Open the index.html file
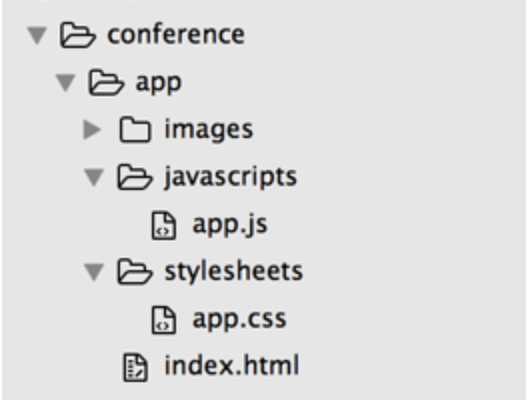Screen dimensions: 528x400 [x=232, y=365]
